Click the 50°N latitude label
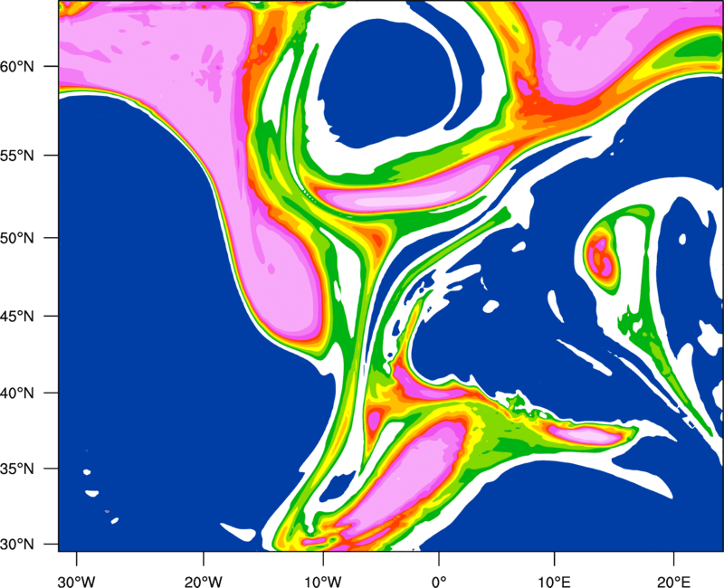Image resolution: width=724 pixels, height=588 pixels. (x=17, y=239)
